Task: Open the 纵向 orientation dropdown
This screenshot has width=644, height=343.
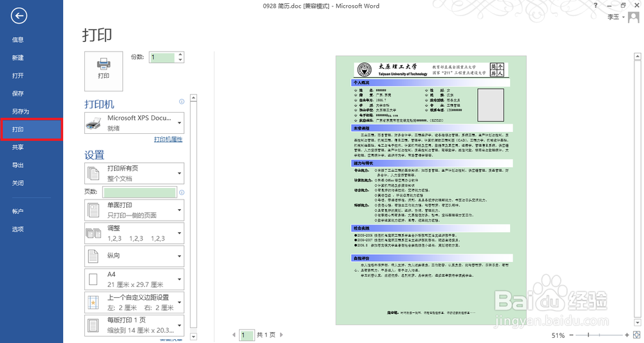Action: coord(135,256)
